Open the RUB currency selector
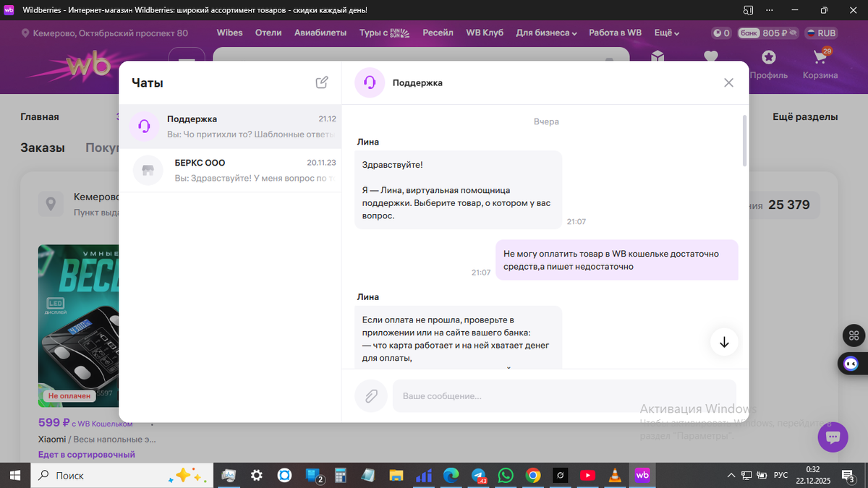The width and height of the screenshot is (868, 488). 820,33
